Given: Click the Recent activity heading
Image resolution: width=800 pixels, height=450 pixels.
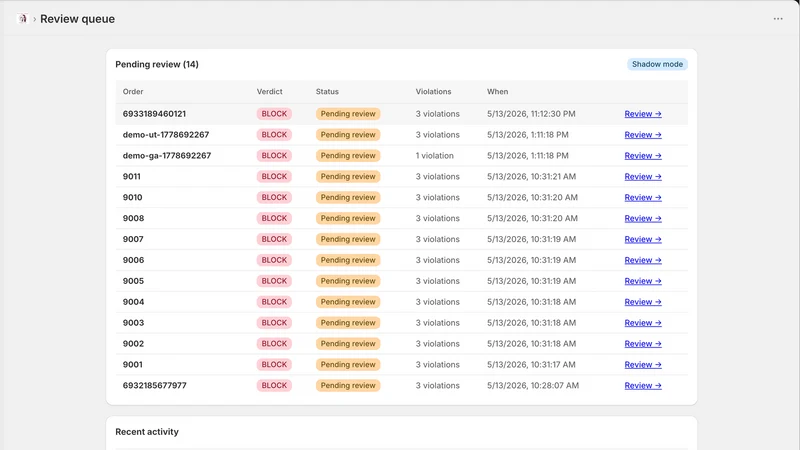Looking at the screenshot, I should click(147, 432).
